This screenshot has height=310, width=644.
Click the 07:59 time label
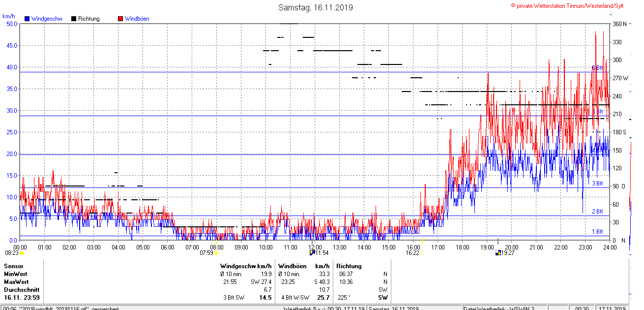tap(206, 253)
